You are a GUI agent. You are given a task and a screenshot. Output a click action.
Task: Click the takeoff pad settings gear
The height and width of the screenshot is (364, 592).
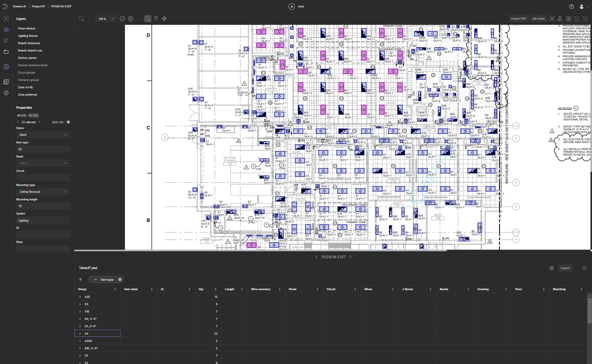point(552,268)
